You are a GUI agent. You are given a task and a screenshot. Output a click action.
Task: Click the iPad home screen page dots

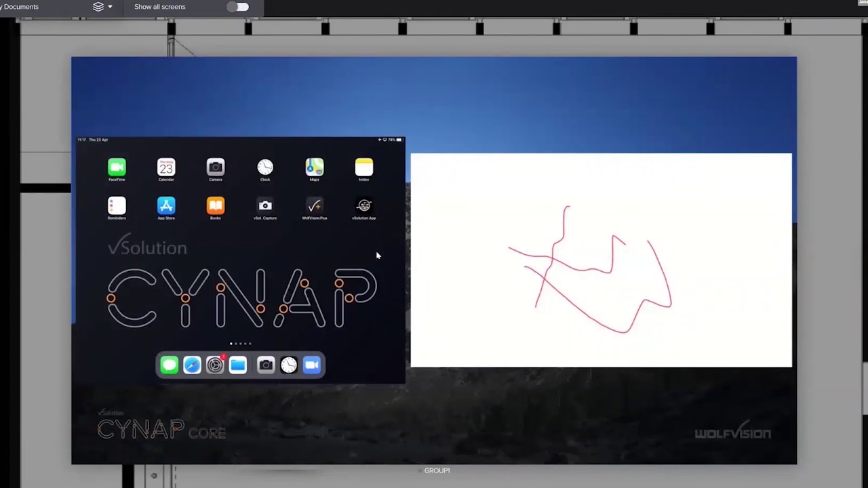[240, 344]
